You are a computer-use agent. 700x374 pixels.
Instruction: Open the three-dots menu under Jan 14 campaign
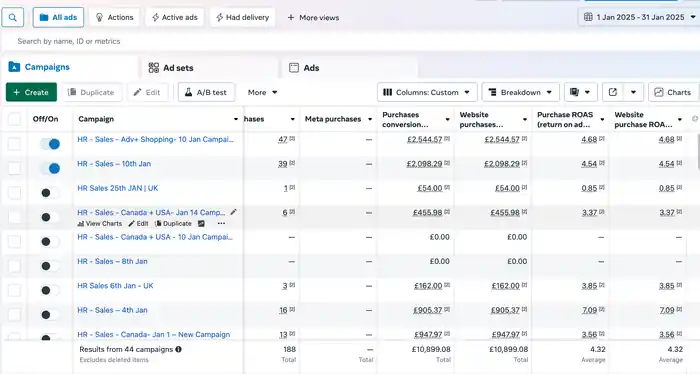(x=221, y=224)
